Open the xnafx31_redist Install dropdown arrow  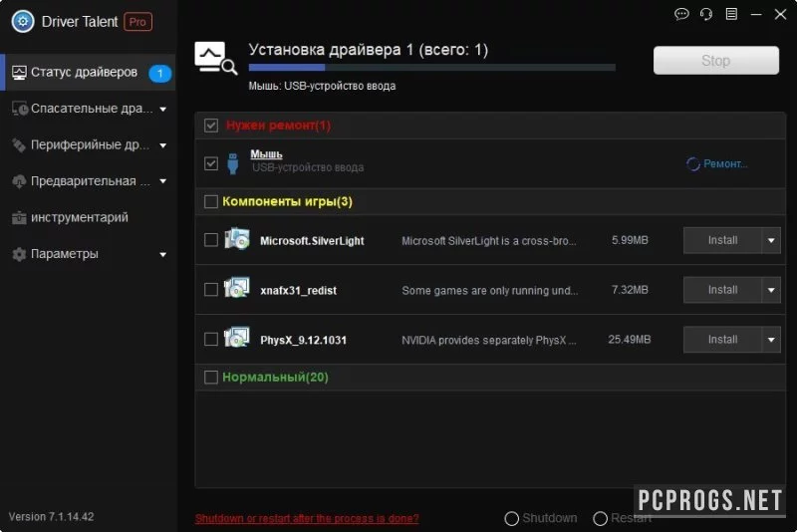pos(771,290)
